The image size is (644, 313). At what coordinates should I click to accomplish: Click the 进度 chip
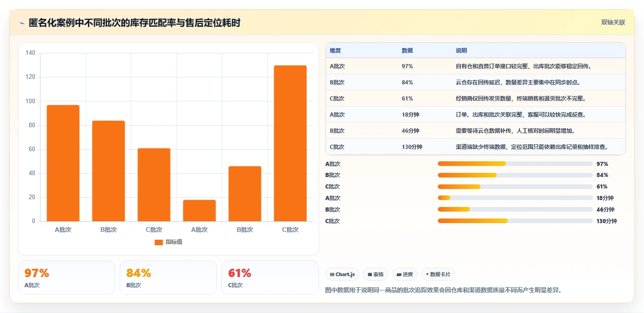[x=405, y=274]
